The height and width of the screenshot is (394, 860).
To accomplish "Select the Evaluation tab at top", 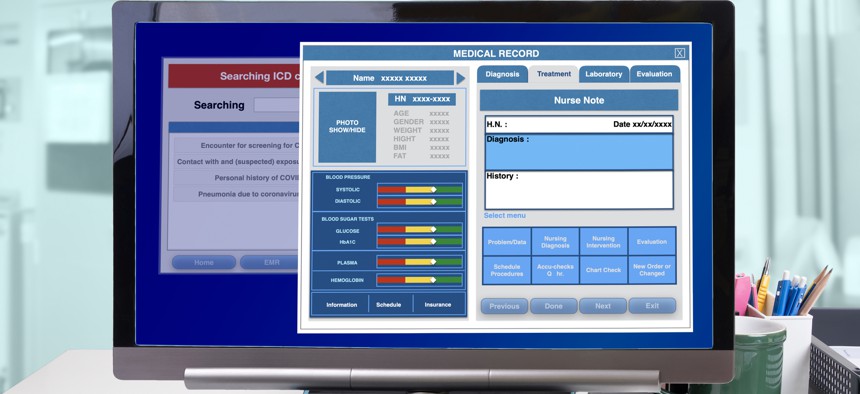I will [x=654, y=74].
